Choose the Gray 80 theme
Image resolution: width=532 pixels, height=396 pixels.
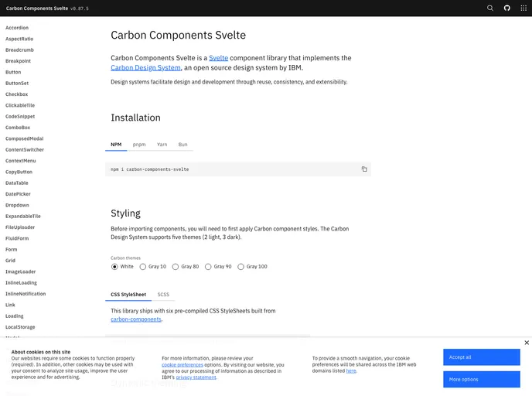[x=176, y=267]
